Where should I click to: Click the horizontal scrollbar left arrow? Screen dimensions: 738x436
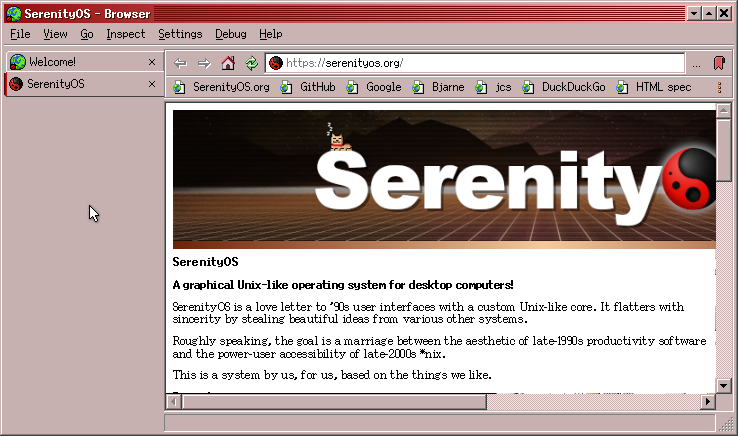click(x=174, y=402)
